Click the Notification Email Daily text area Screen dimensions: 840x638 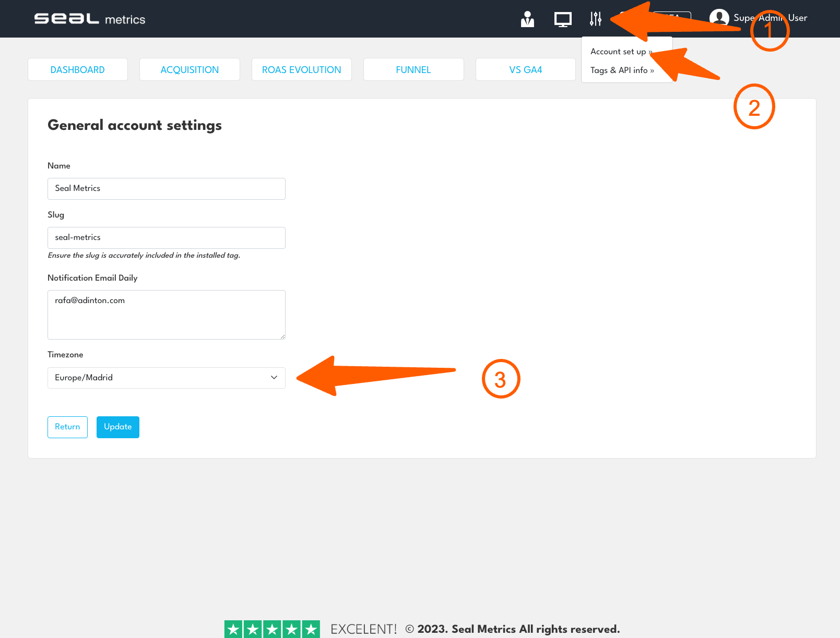click(166, 315)
